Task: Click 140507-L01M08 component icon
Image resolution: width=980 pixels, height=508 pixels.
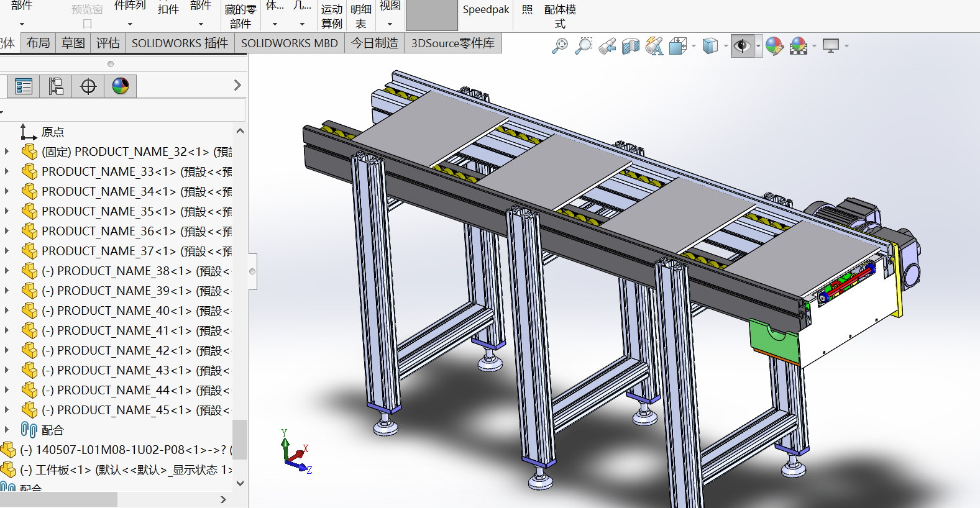Action: point(8,450)
